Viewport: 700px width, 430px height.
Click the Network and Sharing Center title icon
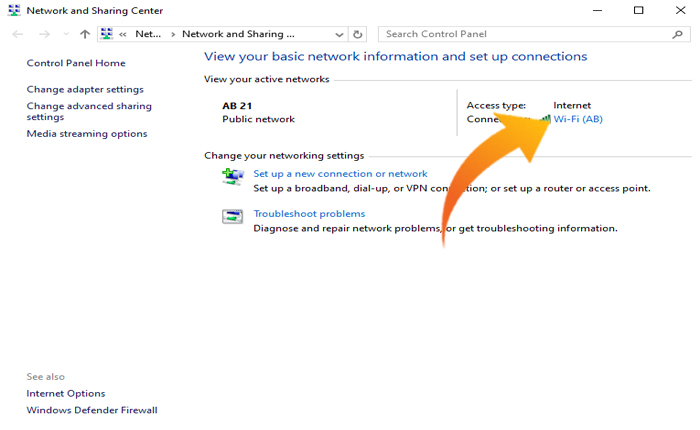point(13,10)
